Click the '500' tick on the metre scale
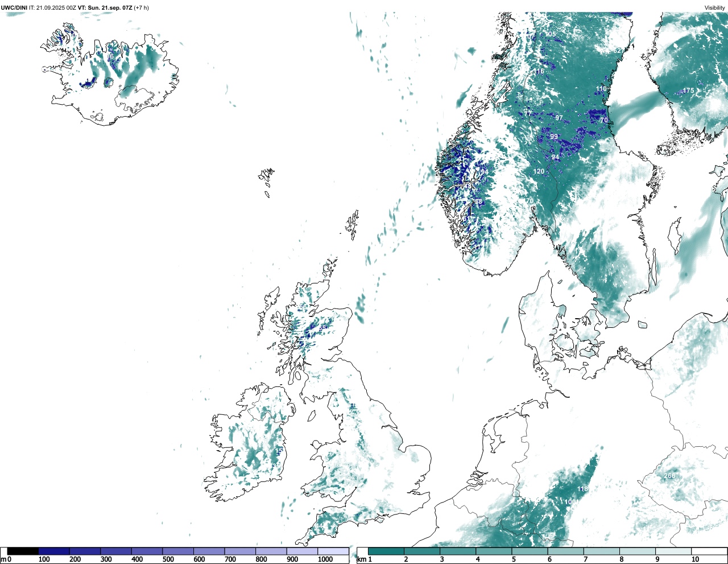 point(168,559)
